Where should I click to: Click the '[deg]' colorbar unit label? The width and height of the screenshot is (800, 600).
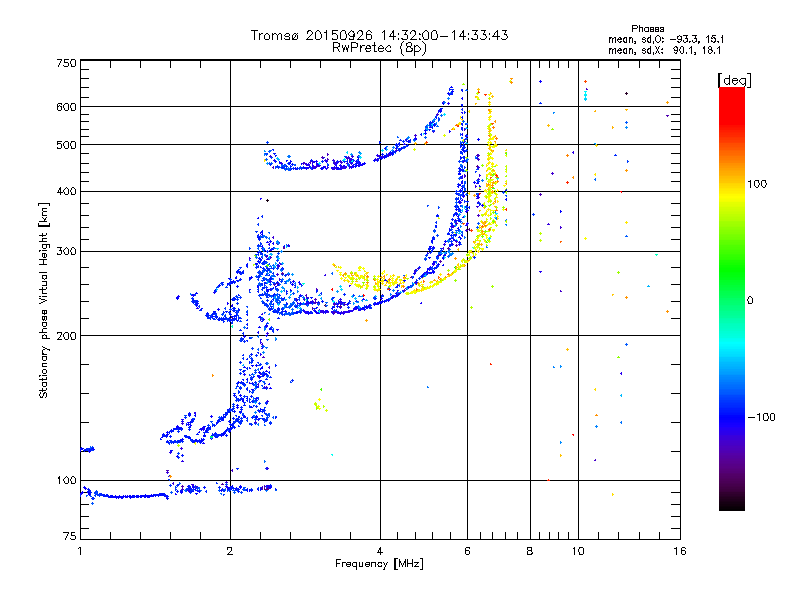coord(734,80)
